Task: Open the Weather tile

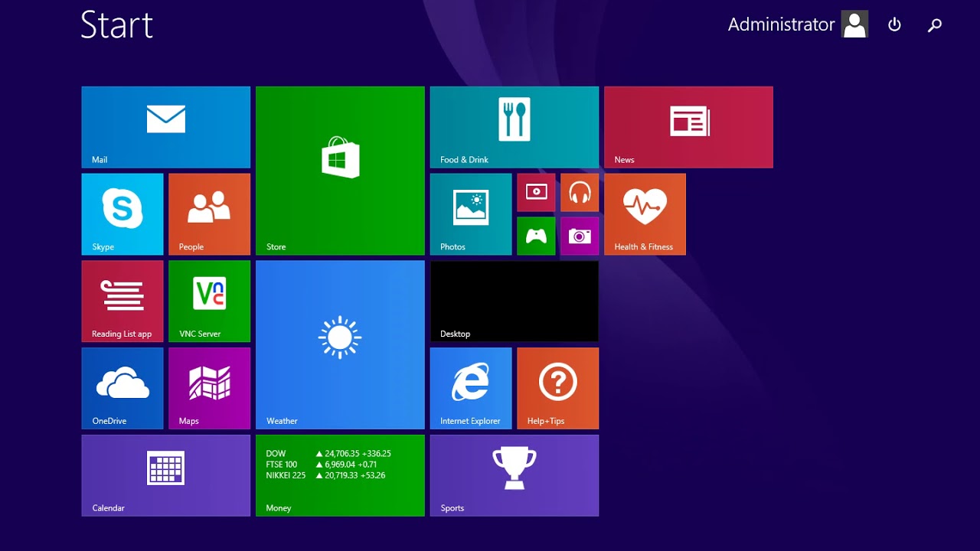Action: tap(340, 345)
